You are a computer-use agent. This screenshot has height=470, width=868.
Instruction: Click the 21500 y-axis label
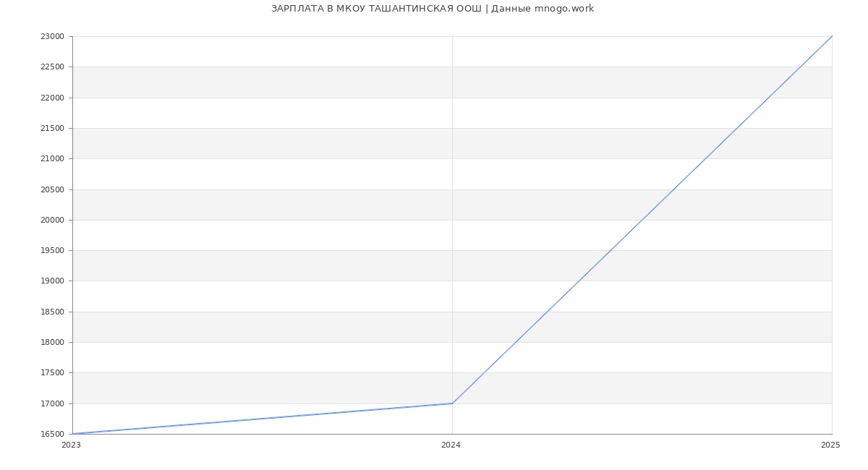tap(52, 129)
